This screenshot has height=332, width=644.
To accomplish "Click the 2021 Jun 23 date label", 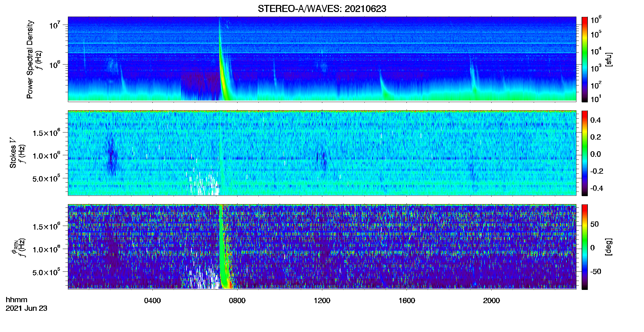I will (x=26, y=308).
